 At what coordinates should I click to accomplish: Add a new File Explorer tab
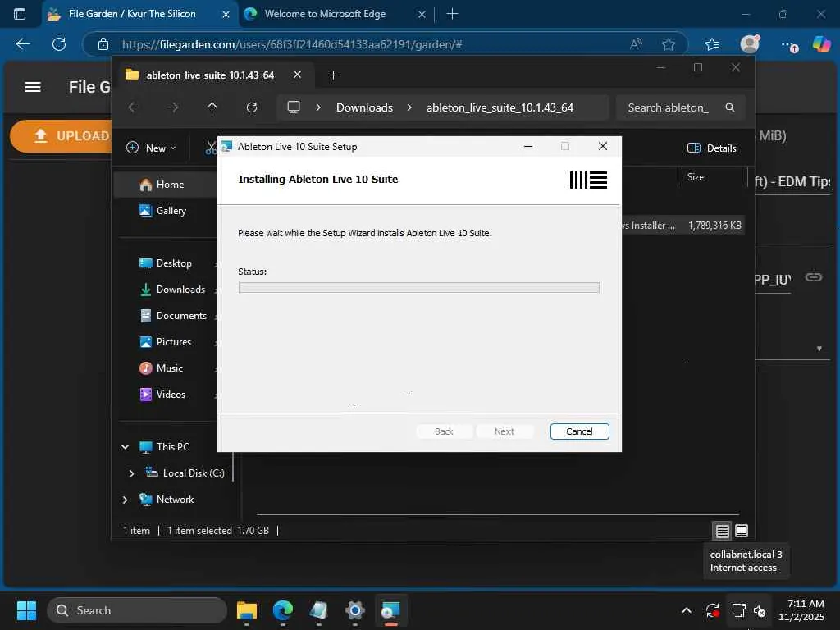tap(333, 75)
